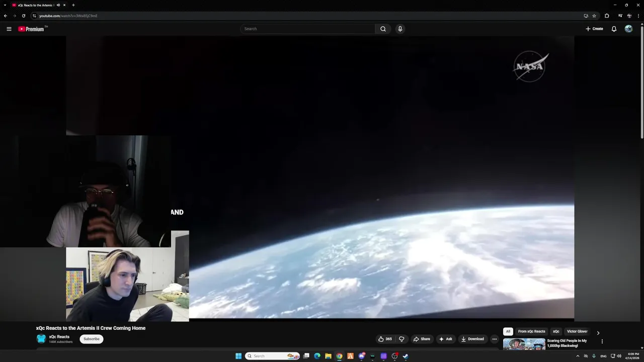The height and width of the screenshot is (362, 644).
Task: Open Scaring Old People In My 1,000hp Blackwing title
Action: coord(567,343)
